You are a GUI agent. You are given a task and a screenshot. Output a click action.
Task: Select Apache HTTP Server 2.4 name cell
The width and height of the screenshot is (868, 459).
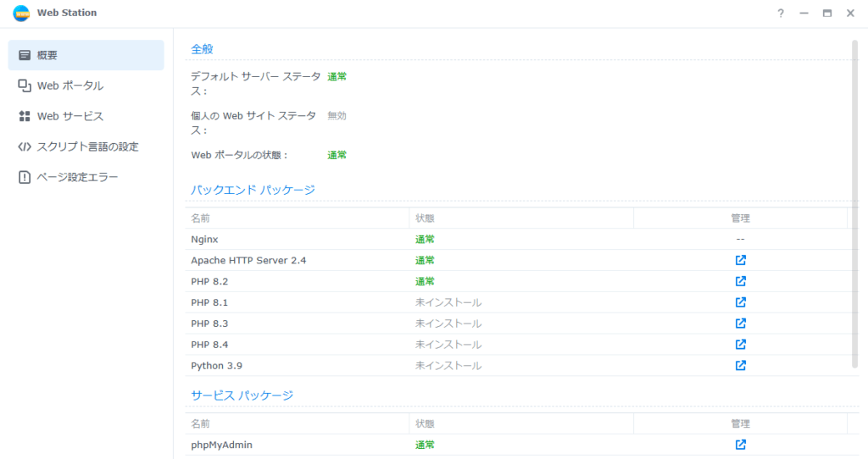[x=248, y=261]
